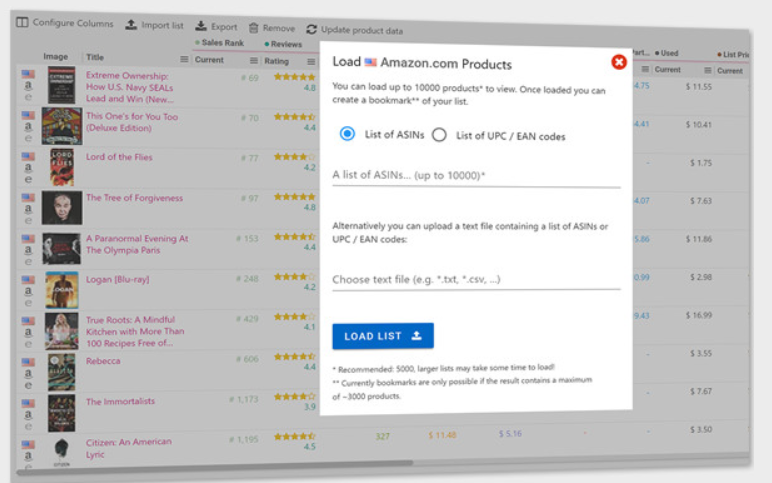Click Amazon 'a' icon in Extreme Ownership row

pyautogui.click(x=29, y=85)
